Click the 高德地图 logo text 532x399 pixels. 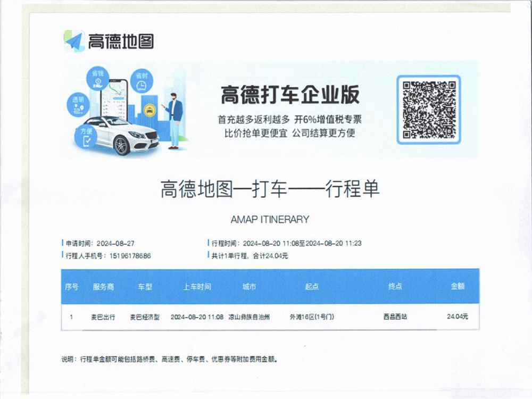click(x=121, y=41)
